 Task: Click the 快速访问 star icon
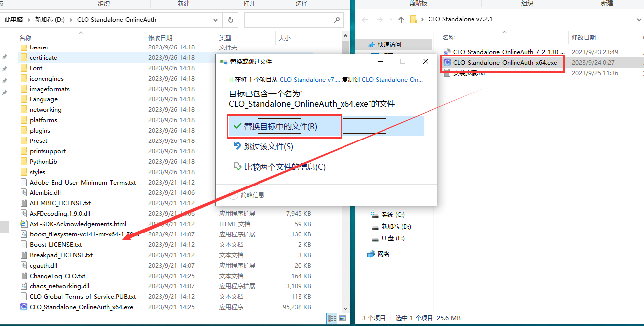click(x=372, y=45)
